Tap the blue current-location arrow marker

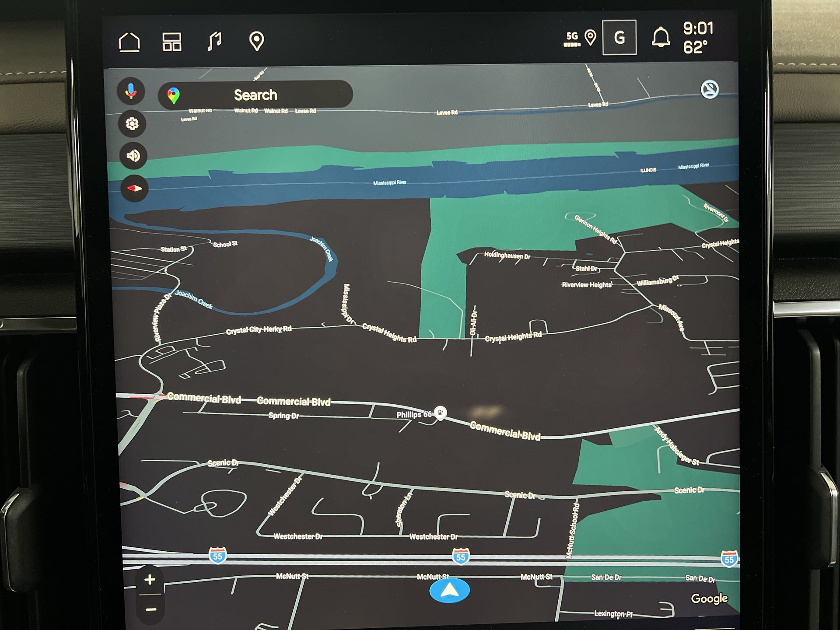tap(450, 591)
